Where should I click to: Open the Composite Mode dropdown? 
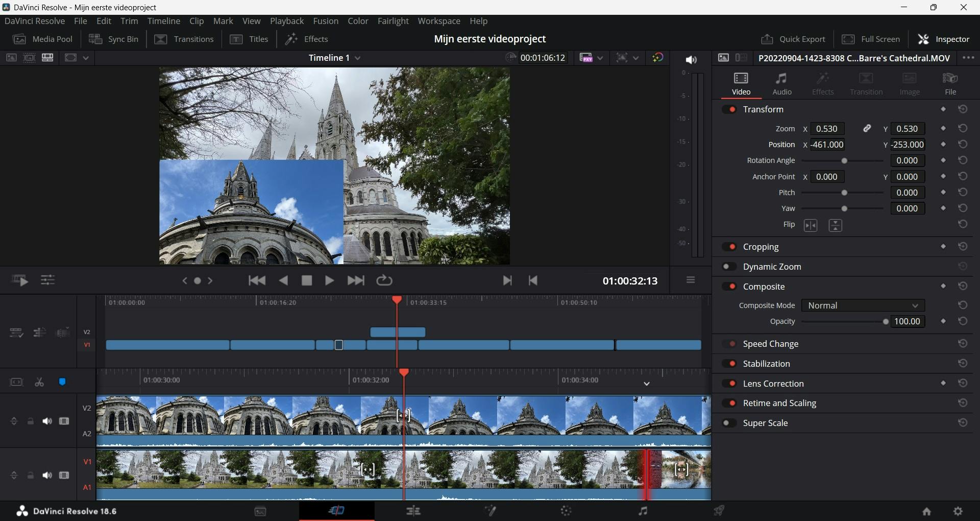pyautogui.click(x=863, y=305)
